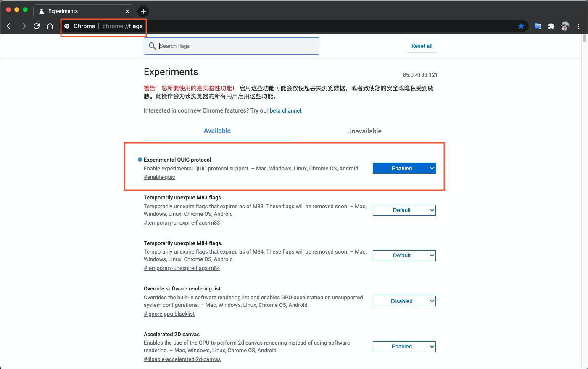Focus the Search flags input field

[x=232, y=46]
